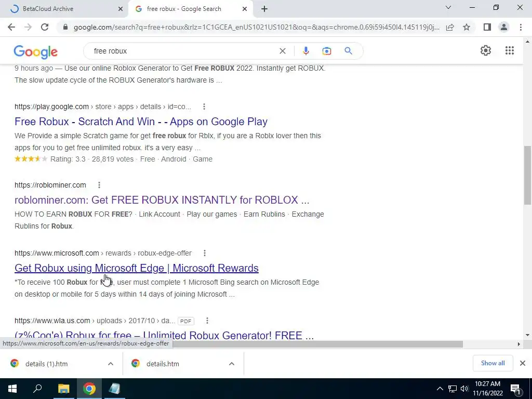Show hidden system tray icons

440,389
